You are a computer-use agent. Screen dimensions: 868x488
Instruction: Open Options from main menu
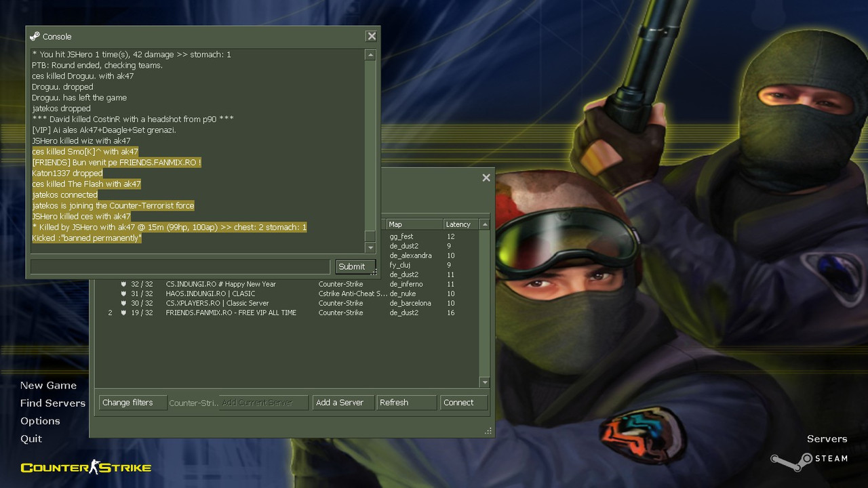tap(40, 421)
